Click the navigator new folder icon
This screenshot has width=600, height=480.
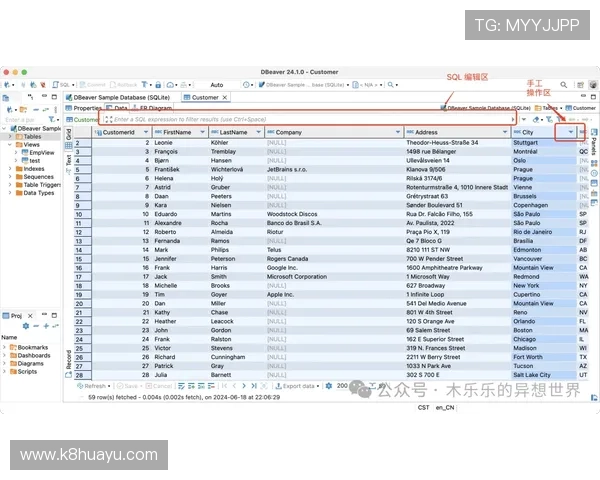coord(23,110)
